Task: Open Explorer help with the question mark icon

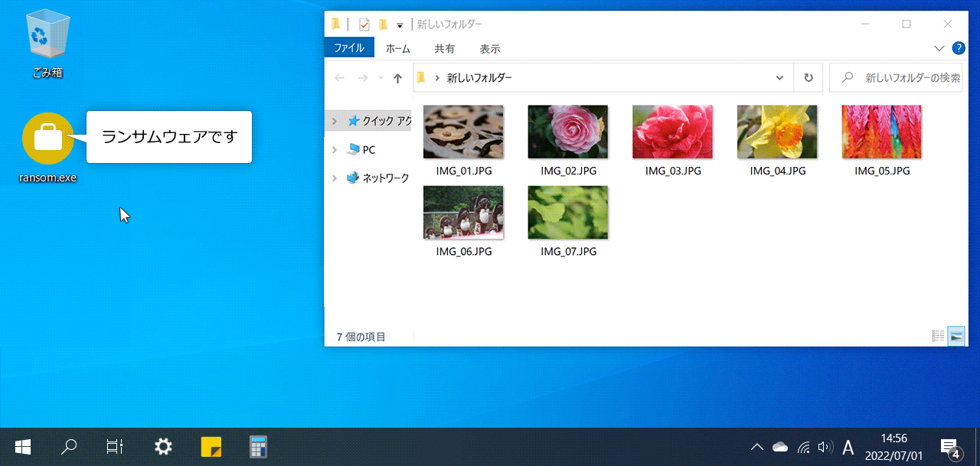Action: (958, 48)
